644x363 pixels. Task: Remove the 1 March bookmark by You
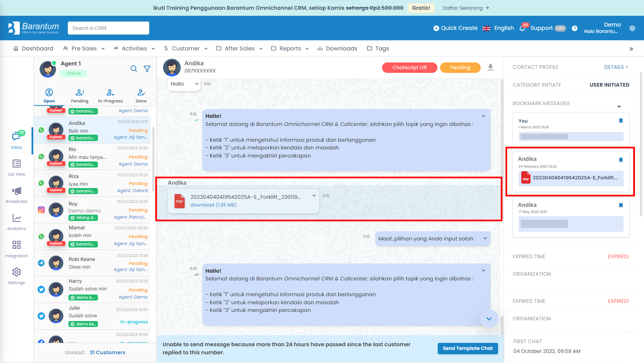pos(621,121)
